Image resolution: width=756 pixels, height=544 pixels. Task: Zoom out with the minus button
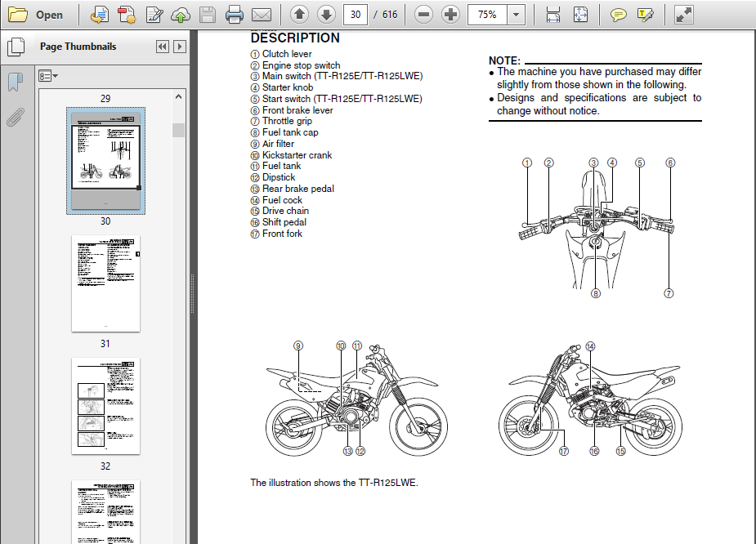424,15
